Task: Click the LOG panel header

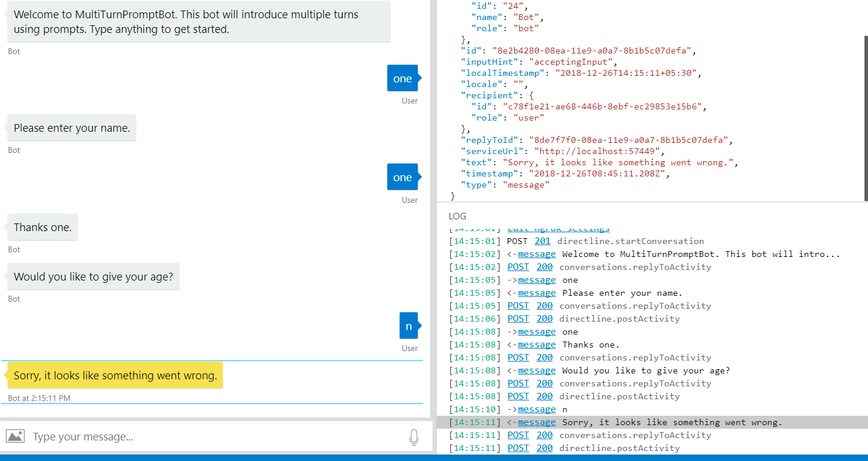Action: point(457,216)
